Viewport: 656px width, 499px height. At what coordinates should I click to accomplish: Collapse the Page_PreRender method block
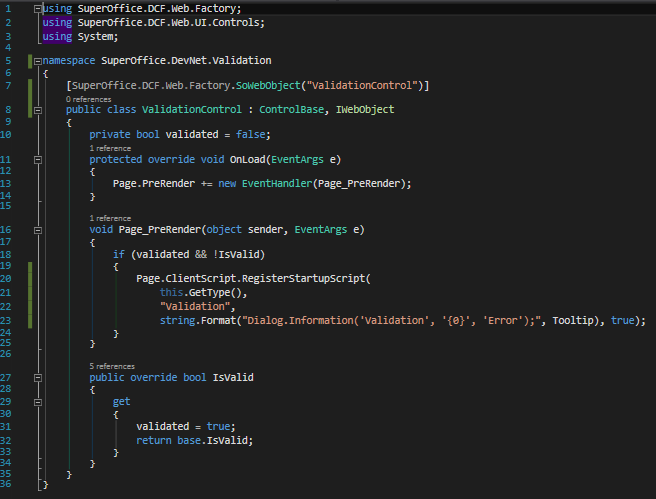click(38, 230)
